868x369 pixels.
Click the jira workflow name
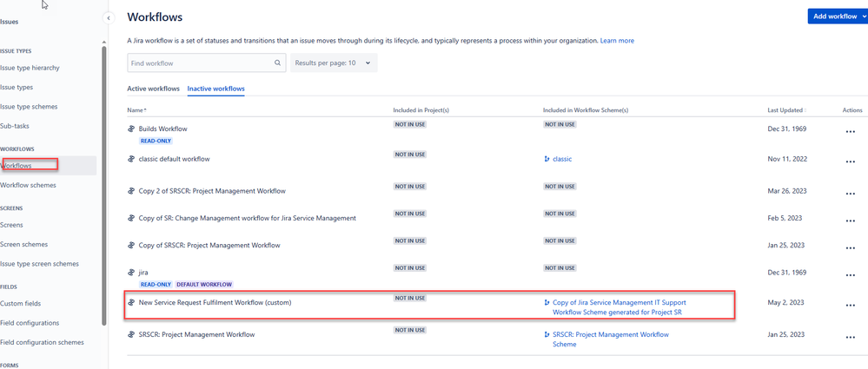point(143,273)
